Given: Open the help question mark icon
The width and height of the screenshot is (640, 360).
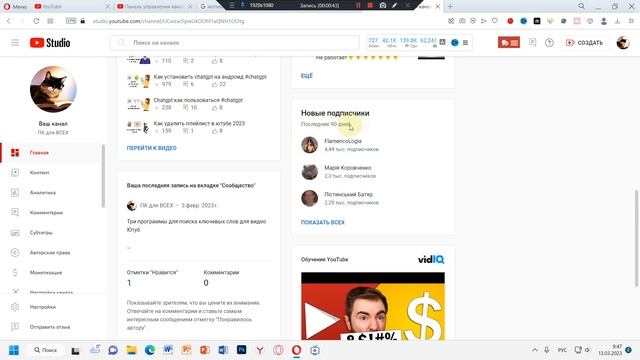Looking at the screenshot, I should click(549, 42).
